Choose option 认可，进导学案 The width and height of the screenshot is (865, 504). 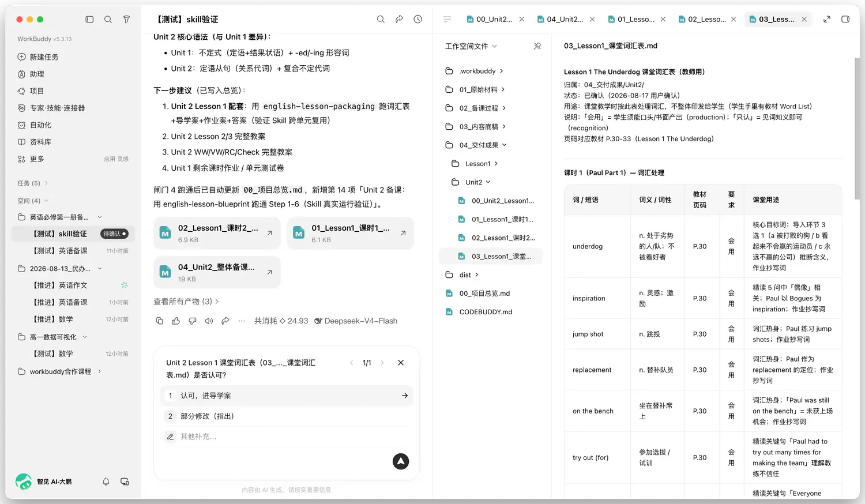click(x=287, y=396)
